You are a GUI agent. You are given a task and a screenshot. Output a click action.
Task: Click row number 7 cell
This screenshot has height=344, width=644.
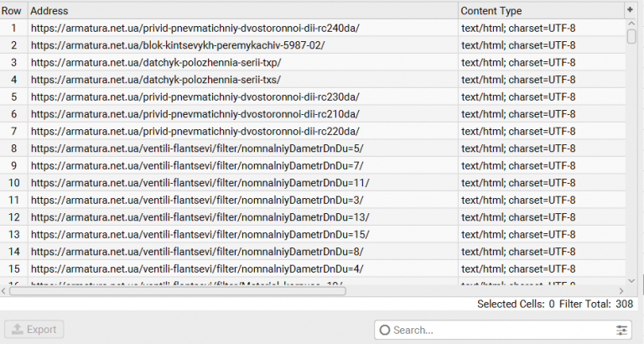[x=13, y=131]
